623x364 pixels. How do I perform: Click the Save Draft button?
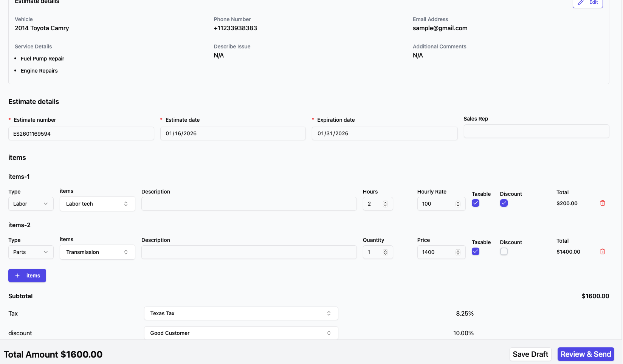[530, 354]
